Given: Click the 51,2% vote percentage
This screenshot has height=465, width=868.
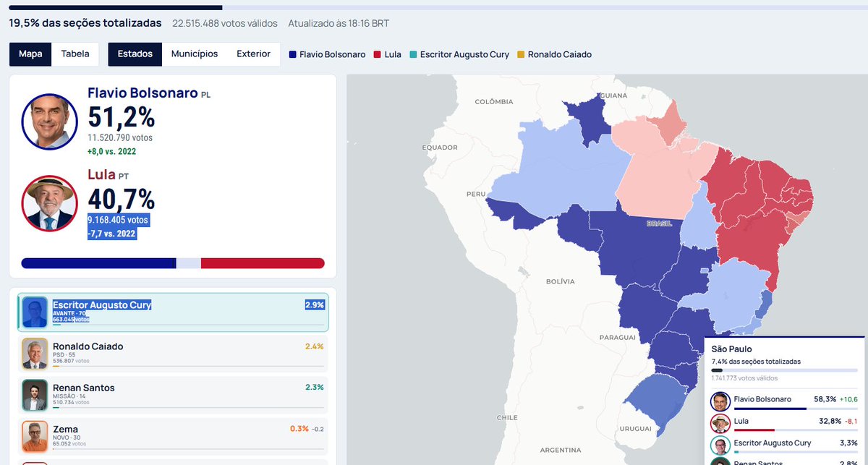Looking at the screenshot, I should coord(122,117).
